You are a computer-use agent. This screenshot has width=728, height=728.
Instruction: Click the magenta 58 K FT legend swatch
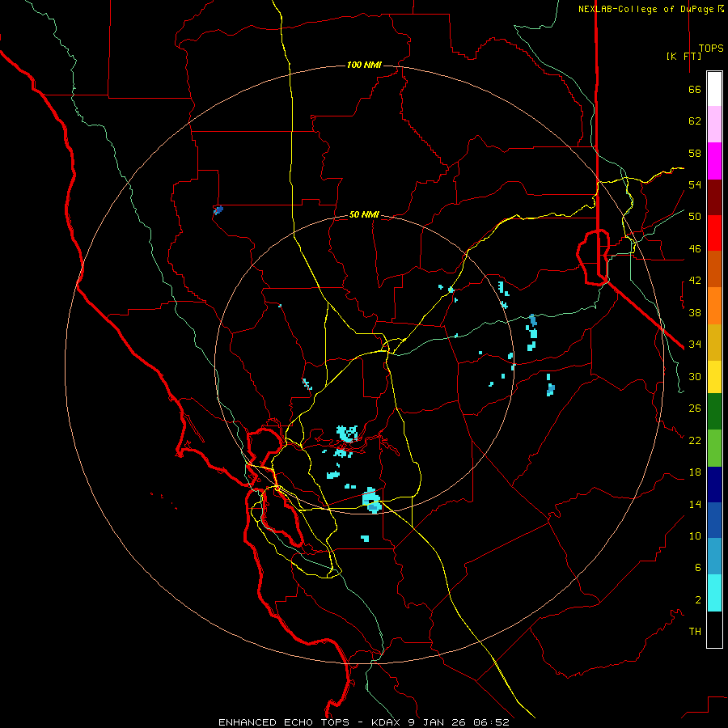point(714,161)
